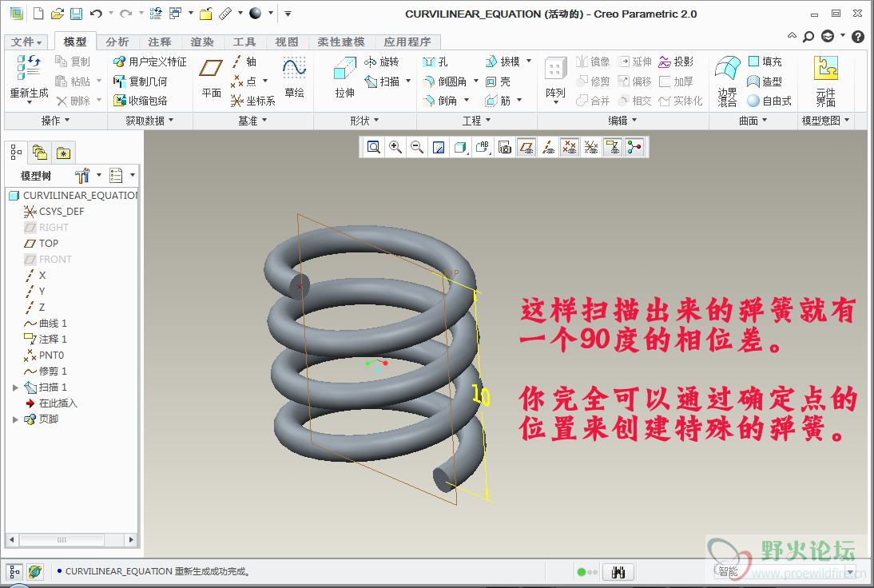
Task: Open the 文件 menu
Action: [26, 42]
